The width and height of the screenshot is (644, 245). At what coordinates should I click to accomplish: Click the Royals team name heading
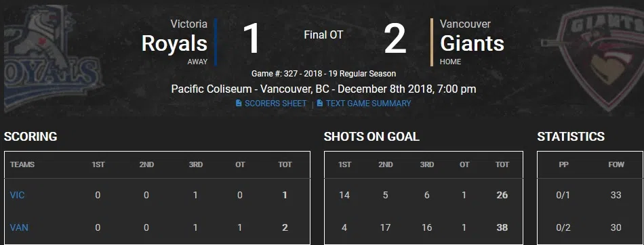(174, 43)
